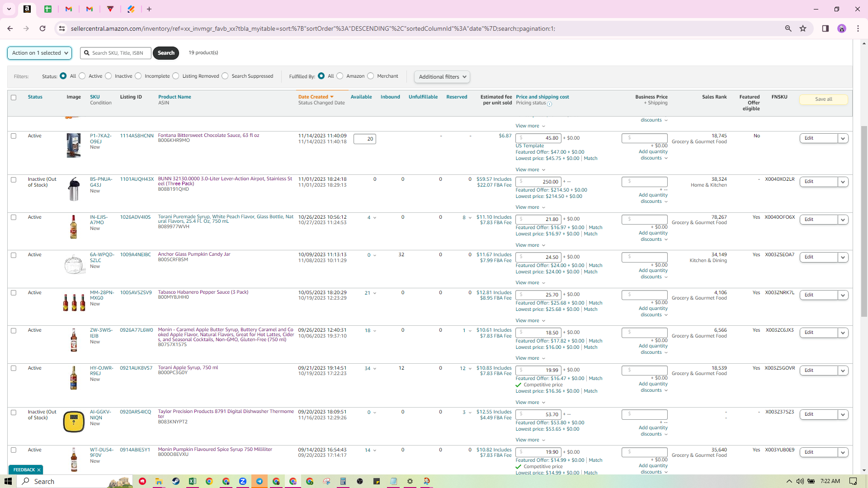Open the notification center icon
The width and height of the screenshot is (868, 488).
[853, 481]
